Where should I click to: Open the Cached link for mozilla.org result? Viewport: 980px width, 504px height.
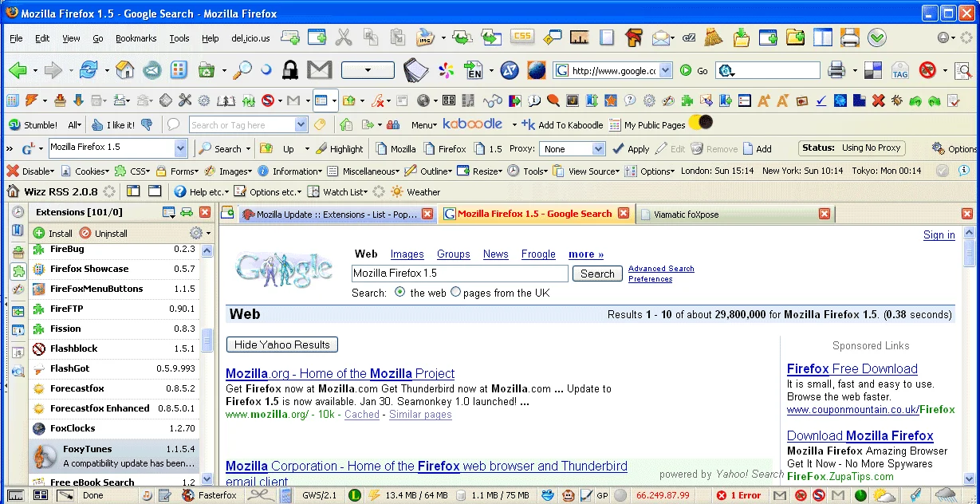tap(362, 415)
